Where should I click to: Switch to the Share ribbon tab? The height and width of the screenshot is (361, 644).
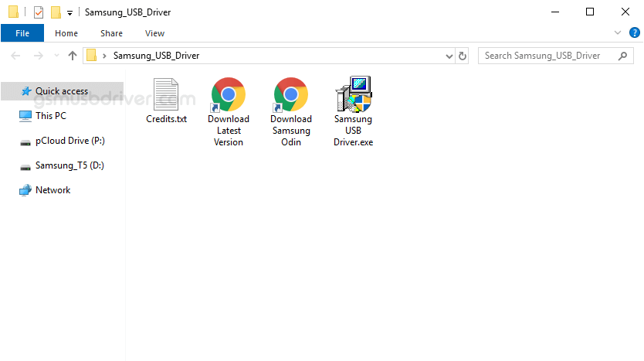[x=111, y=33]
